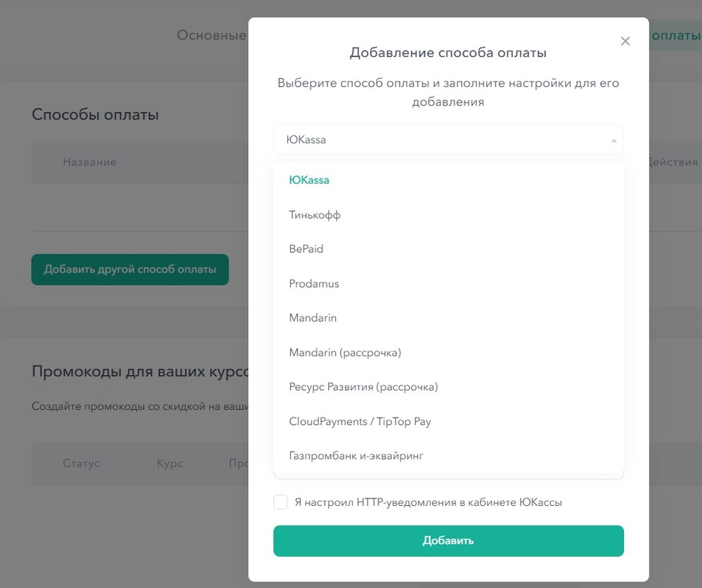
Task: Click Добавить другой способ оплаты button
Action: coord(130,270)
